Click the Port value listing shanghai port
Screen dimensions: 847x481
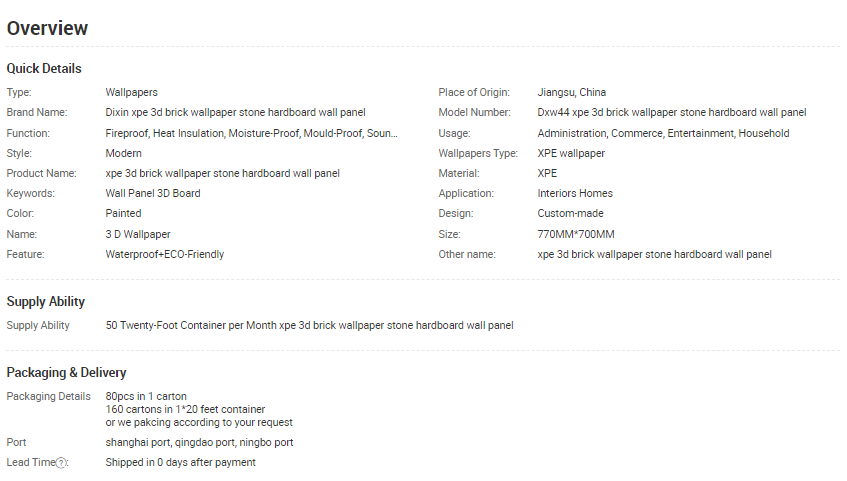tap(199, 442)
